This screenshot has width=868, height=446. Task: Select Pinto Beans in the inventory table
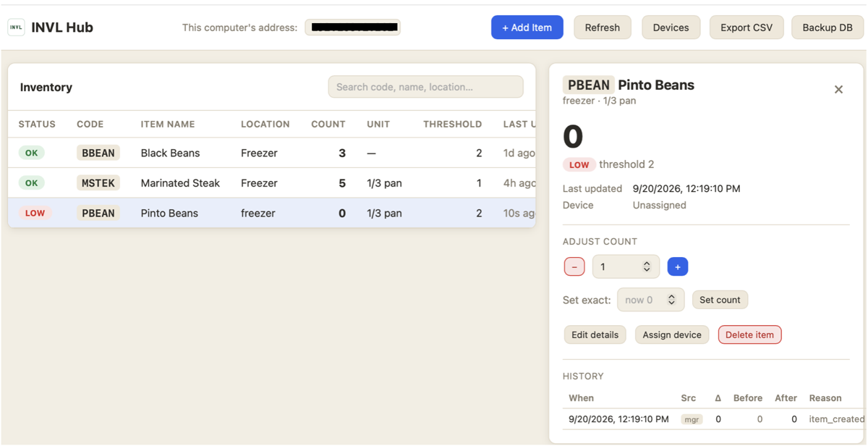point(169,214)
